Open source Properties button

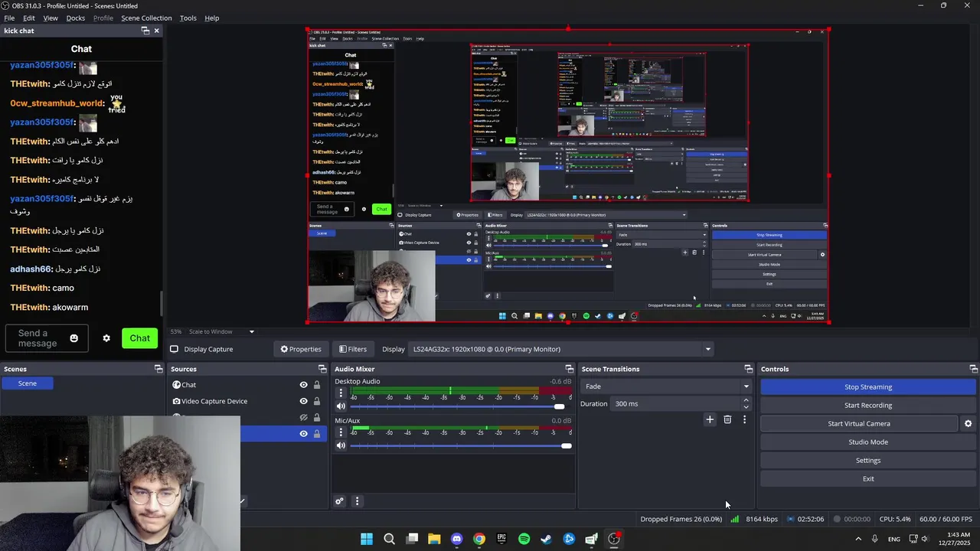[x=300, y=349]
